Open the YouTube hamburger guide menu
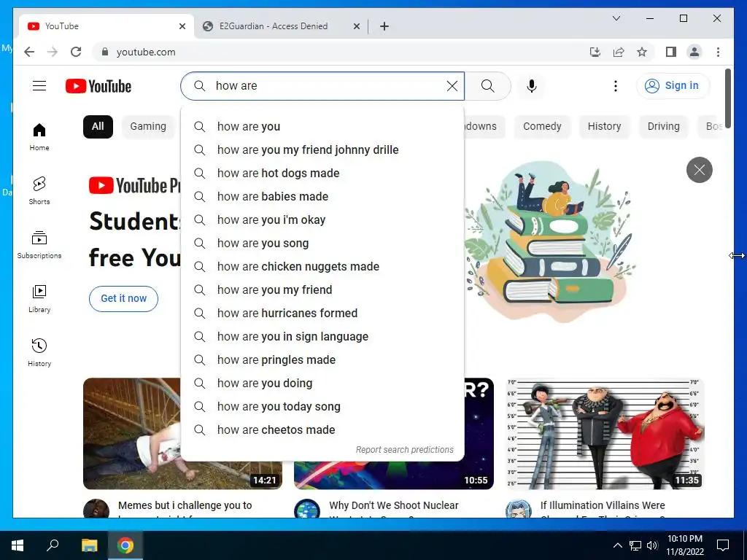 tap(39, 86)
